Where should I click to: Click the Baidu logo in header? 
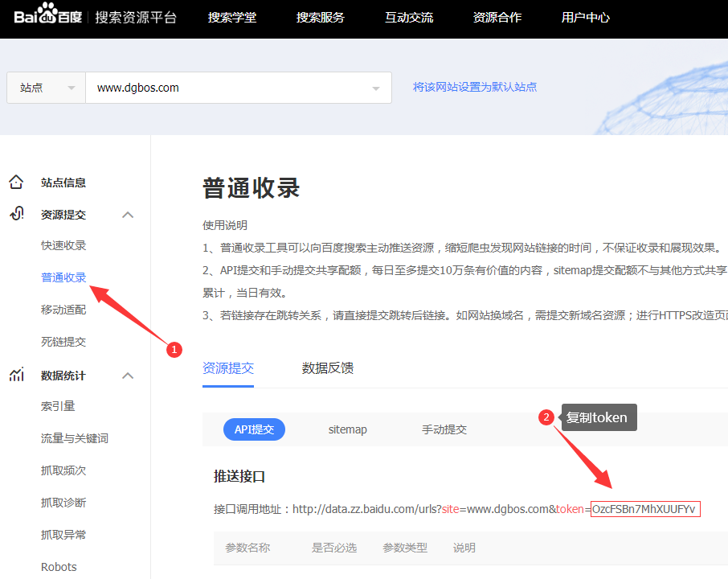pyautogui.click(x=47, y=18)
